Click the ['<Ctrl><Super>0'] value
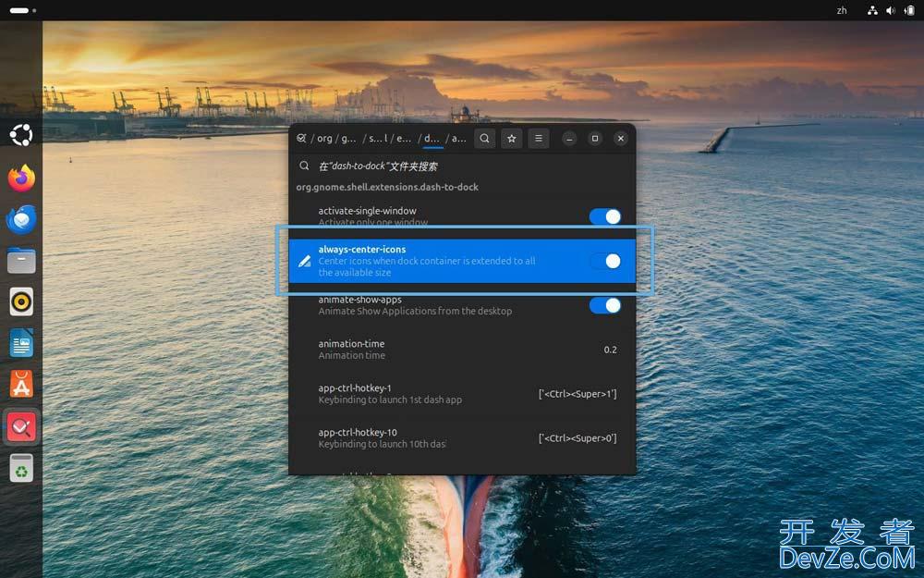 [x=577, y=438]
